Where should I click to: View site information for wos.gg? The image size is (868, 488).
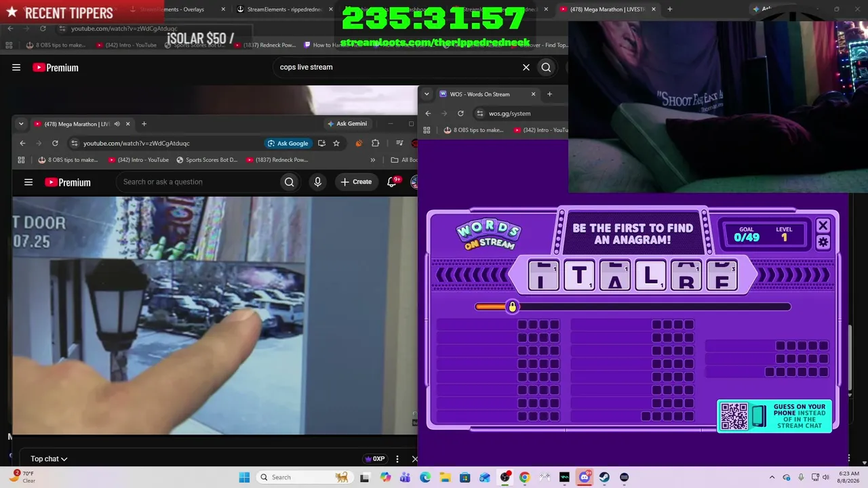click(x=480, y=113)
